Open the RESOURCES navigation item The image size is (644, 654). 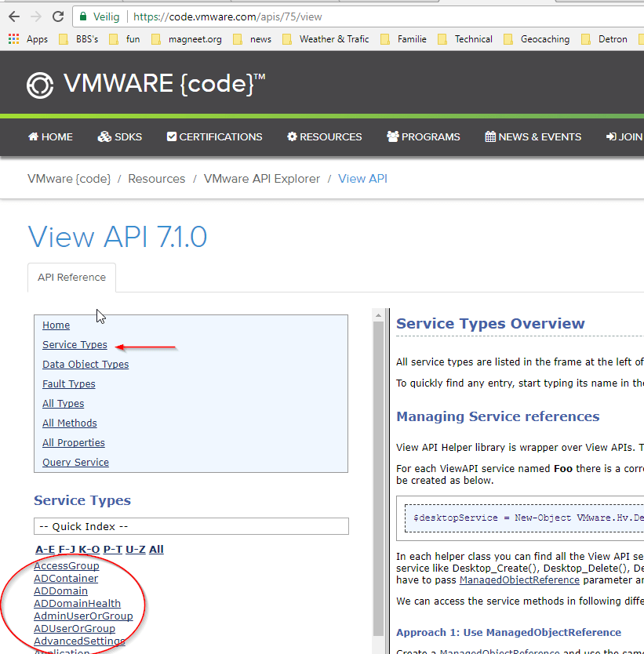pos(325,136)
